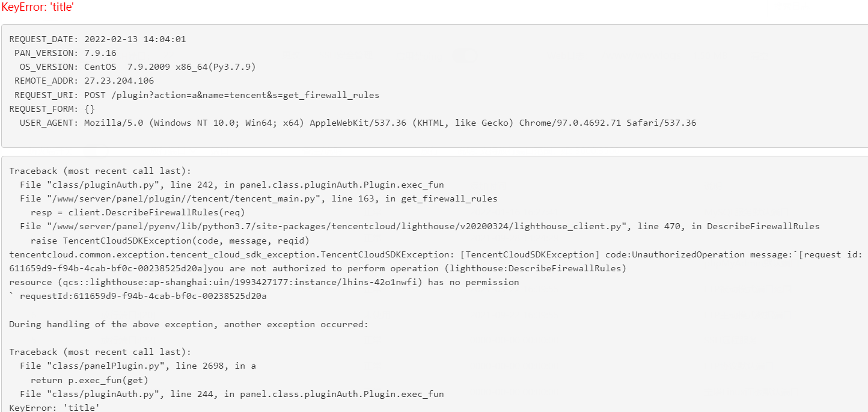Click the USER_AGENT Mozilla/5.0 string
The width and height of the screenshot is (868, 412).
click(x=390, y=123)
